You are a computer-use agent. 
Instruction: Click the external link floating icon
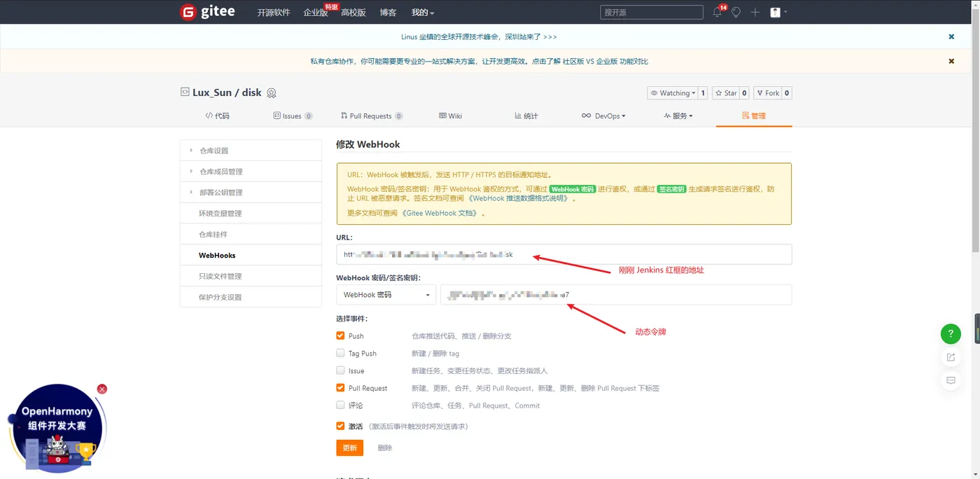(x=951, y=357)
